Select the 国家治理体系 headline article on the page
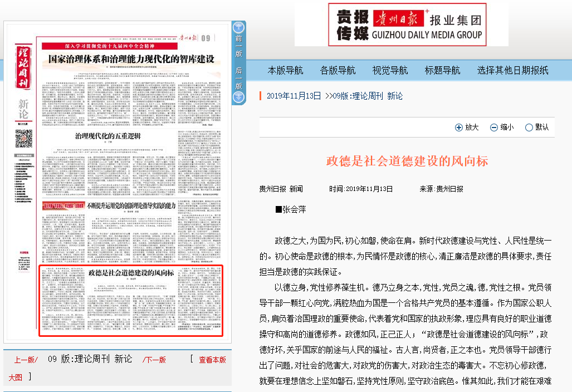This screenshot has height=392, width=572. click(x=130, y=58)
